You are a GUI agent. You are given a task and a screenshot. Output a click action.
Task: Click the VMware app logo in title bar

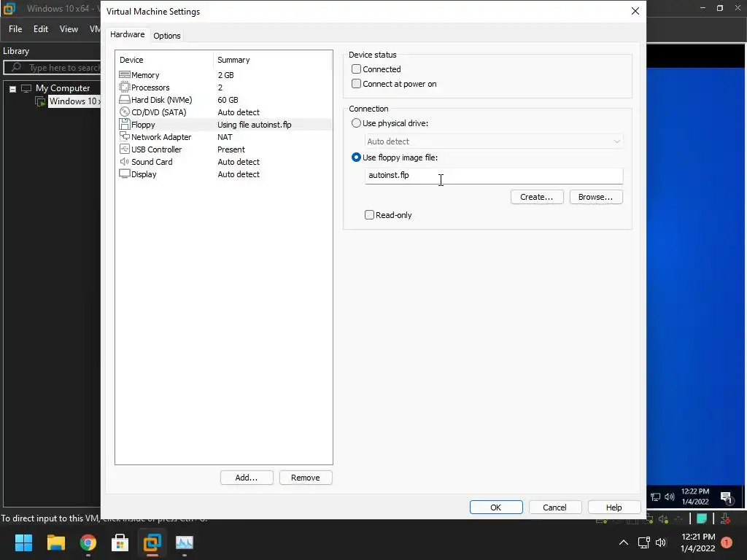9,8
